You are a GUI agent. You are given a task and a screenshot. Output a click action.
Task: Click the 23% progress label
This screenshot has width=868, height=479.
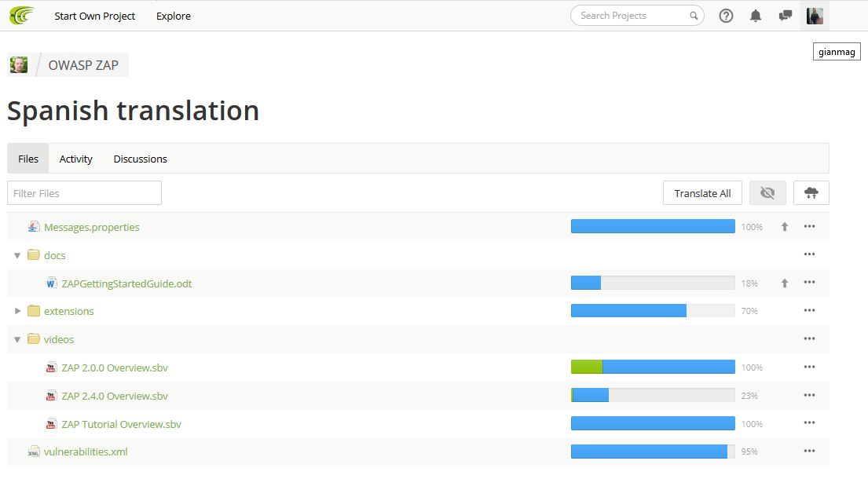[749, 396]
